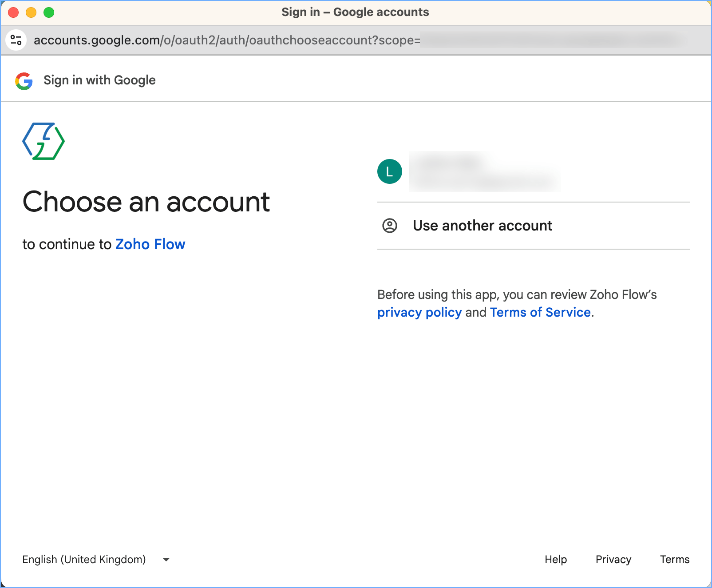
Task: Click the site settings icon in address bar
Action: pyautogui.click(x=16, y=40)
